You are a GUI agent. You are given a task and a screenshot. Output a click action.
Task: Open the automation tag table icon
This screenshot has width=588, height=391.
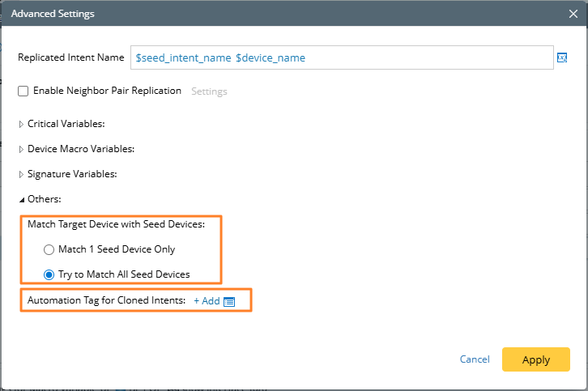[x=229, y=301]
